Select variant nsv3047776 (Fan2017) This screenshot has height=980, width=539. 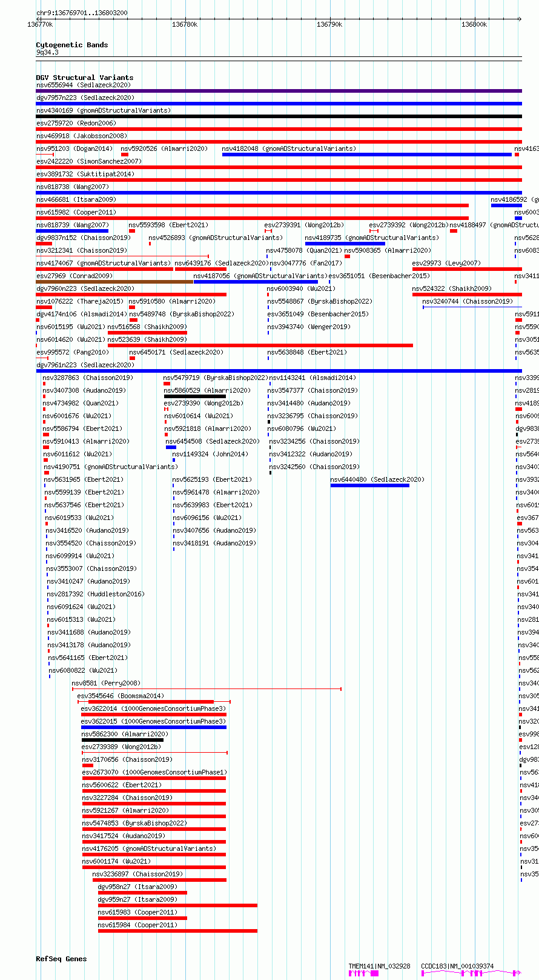306,263
